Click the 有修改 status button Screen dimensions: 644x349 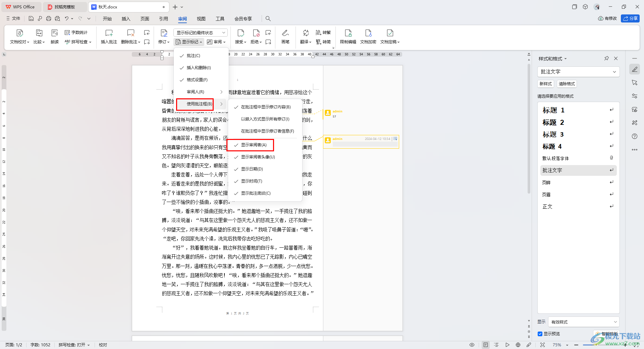point(607,18)
